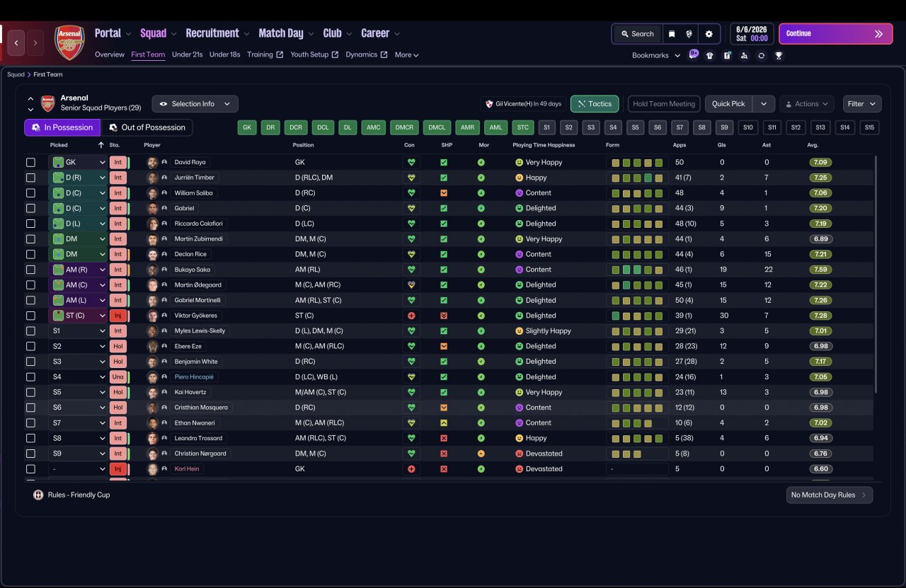This screenshot has width=906, height=588.
Task: Click Leandro Trossard's red sharpness cross icon
Action: pos(444,438)
